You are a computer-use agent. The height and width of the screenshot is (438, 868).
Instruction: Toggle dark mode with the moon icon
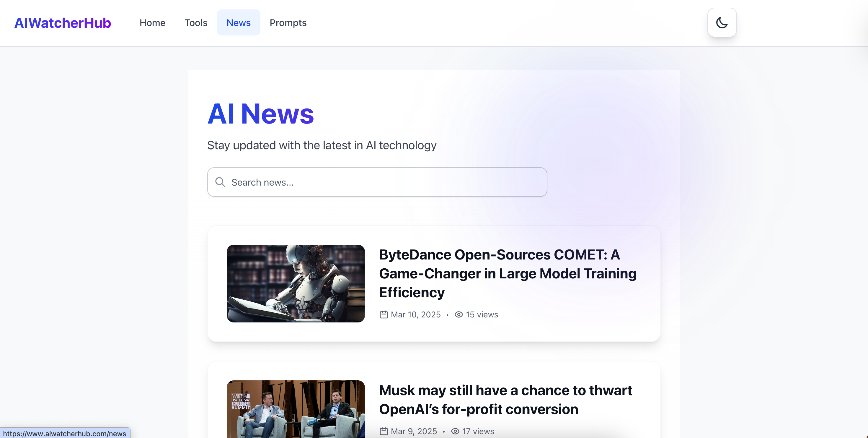coord(722,22)
